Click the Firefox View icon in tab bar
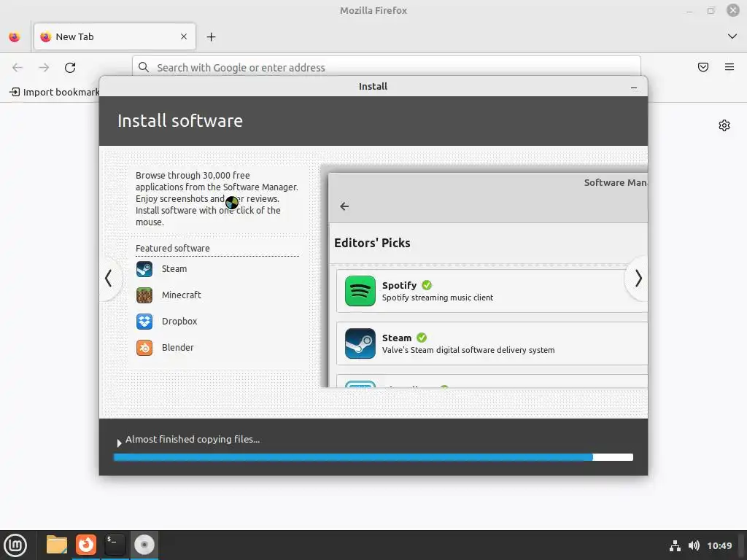The image size is (747, 560). [x=15, y=36]
